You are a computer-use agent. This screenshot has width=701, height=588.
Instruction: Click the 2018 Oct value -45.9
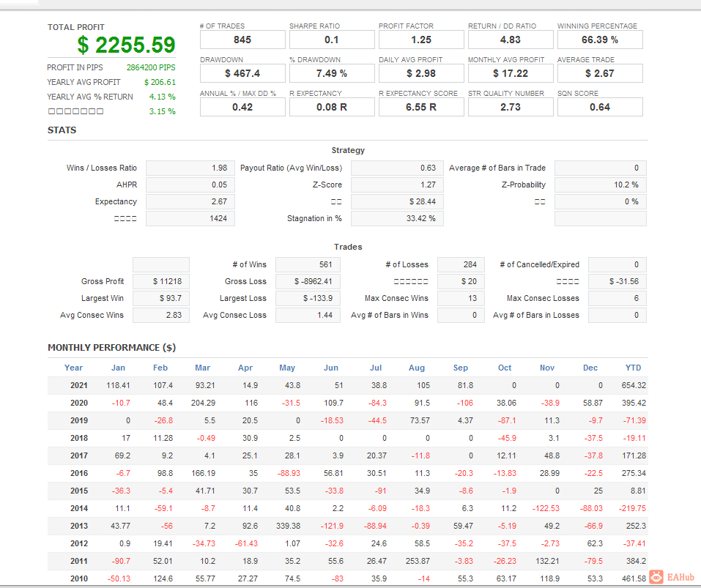tap(507, 438)
